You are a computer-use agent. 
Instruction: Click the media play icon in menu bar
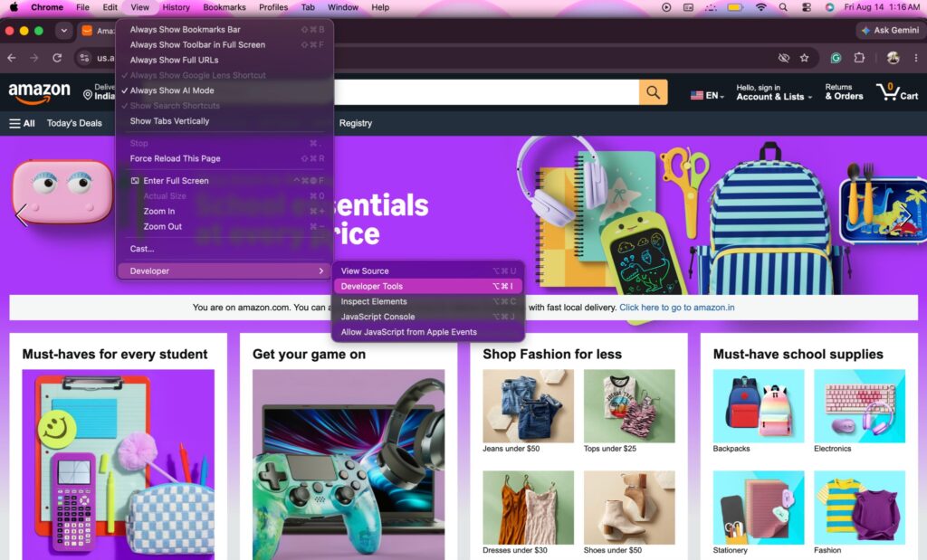coord(666,7)
